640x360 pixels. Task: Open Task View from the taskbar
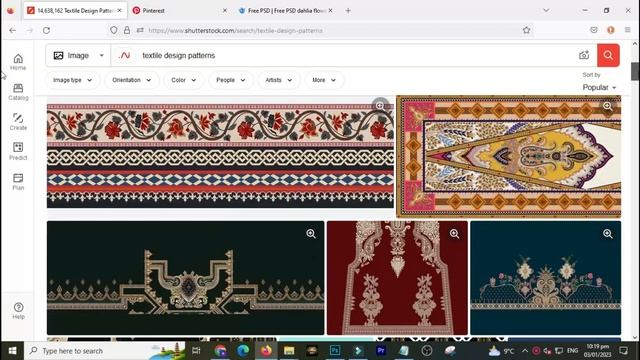pyautogui.click(x=196, y=351)
